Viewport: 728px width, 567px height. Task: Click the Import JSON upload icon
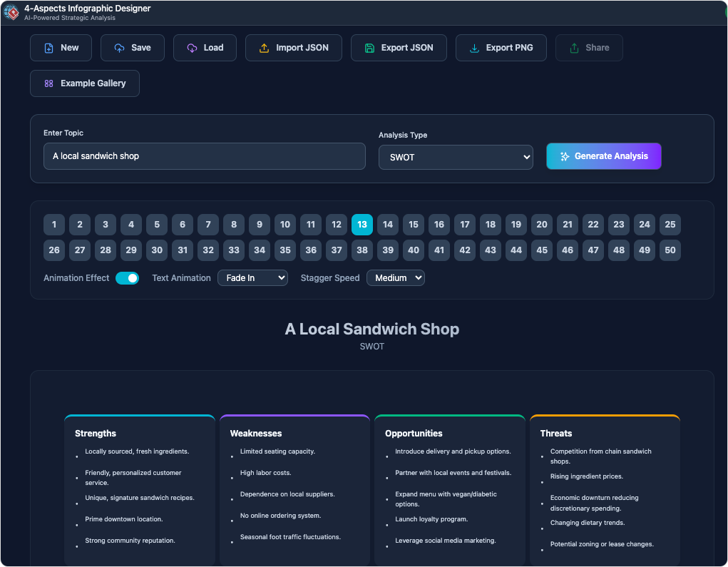pos(264,48)
